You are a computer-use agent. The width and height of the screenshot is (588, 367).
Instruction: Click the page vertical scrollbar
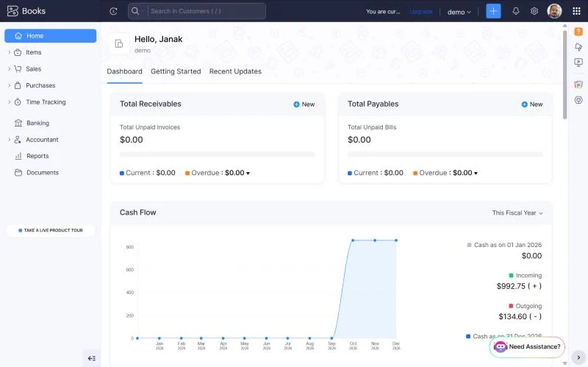[564, 74]
